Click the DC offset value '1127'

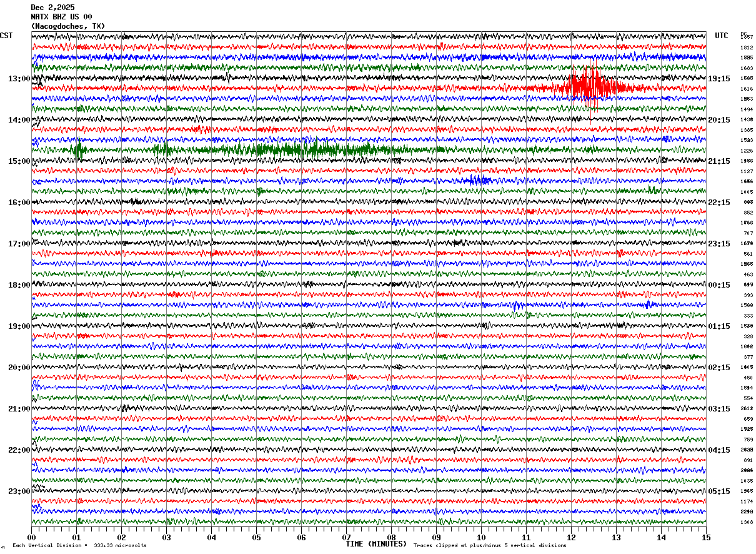pyautogui.click(x=747, y=171)
